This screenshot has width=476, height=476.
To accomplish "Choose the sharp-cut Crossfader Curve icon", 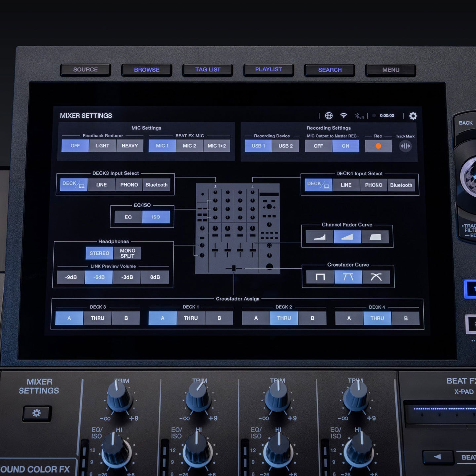I will pos(321,278).
